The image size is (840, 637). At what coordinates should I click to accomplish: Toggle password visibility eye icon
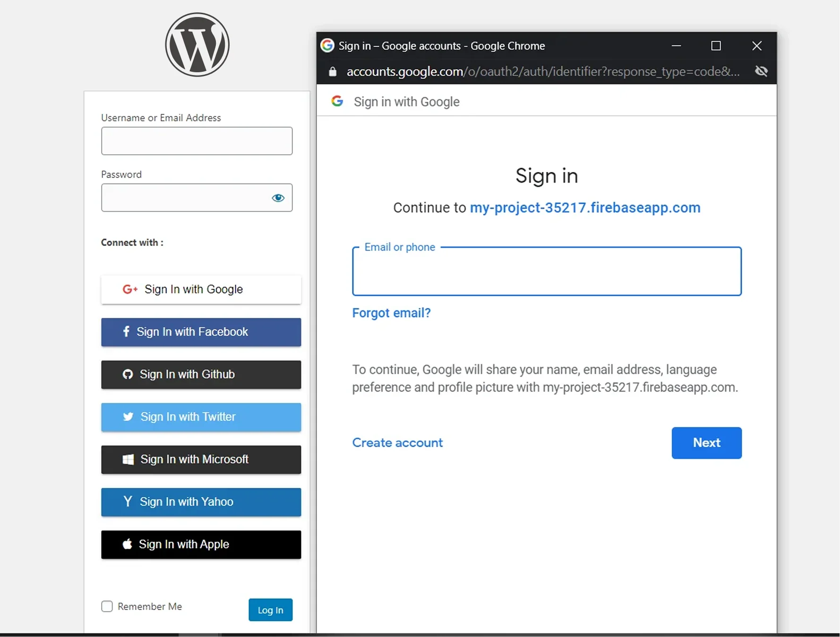[x=278, y=198]
